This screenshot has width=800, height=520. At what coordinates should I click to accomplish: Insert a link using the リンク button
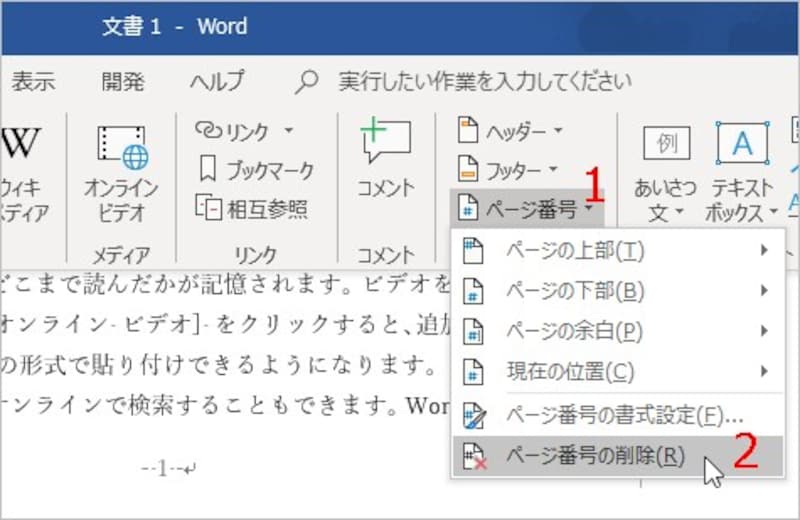[x=245, y=131]
